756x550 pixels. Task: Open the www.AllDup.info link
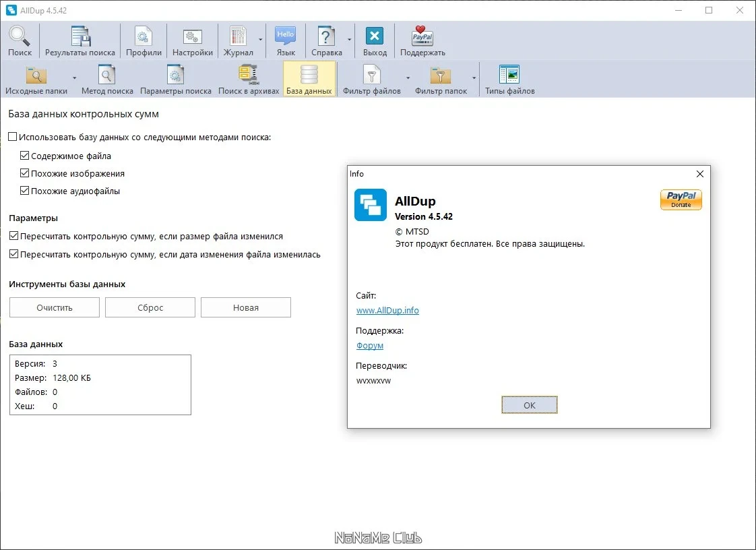coord(387,310)
